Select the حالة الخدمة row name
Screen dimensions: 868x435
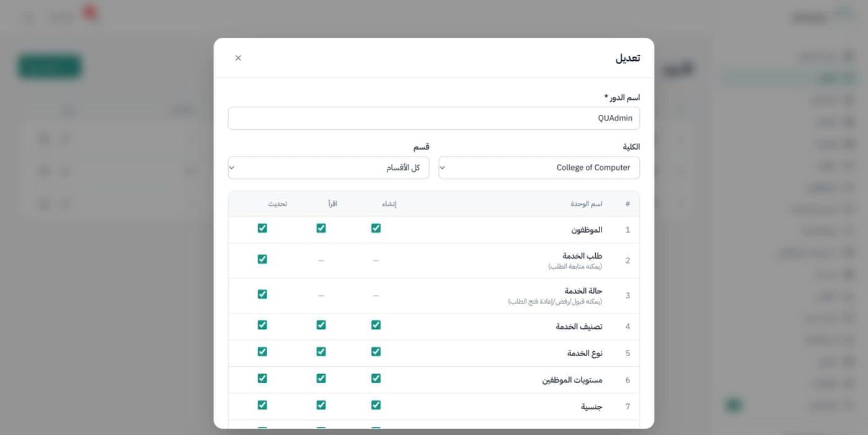tap(583, 291)
